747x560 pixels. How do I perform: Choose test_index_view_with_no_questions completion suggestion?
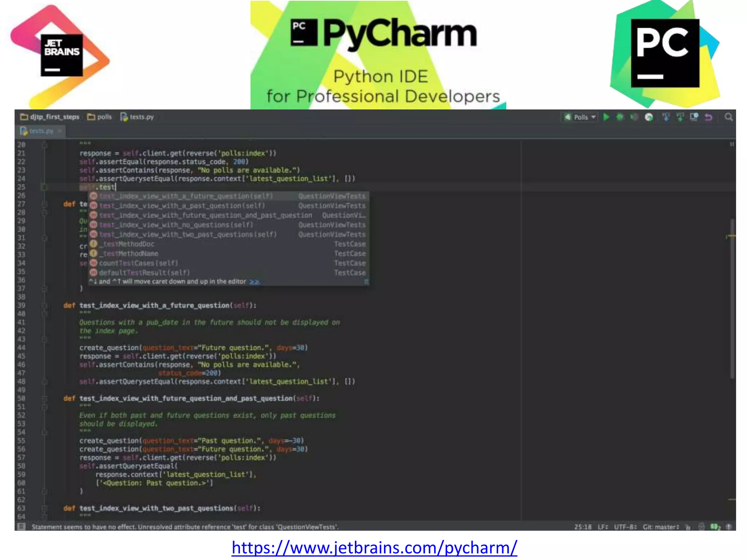click(229, 225)
